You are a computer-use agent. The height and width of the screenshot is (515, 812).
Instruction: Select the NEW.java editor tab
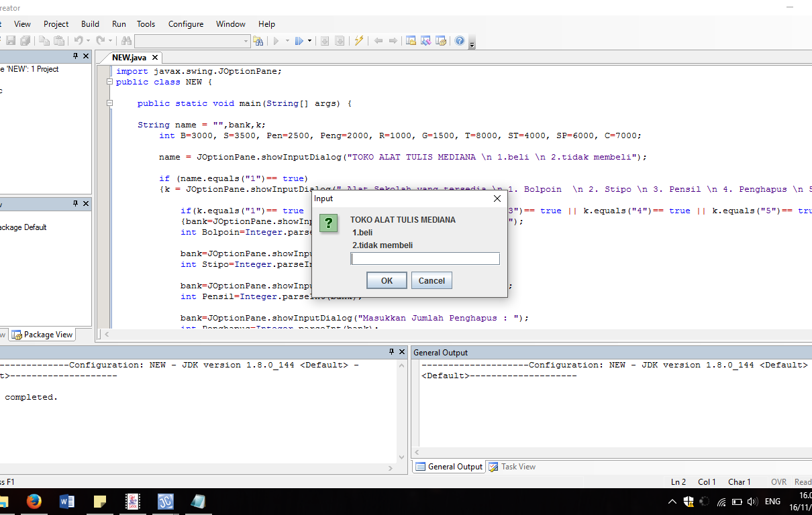click(130, 58)
